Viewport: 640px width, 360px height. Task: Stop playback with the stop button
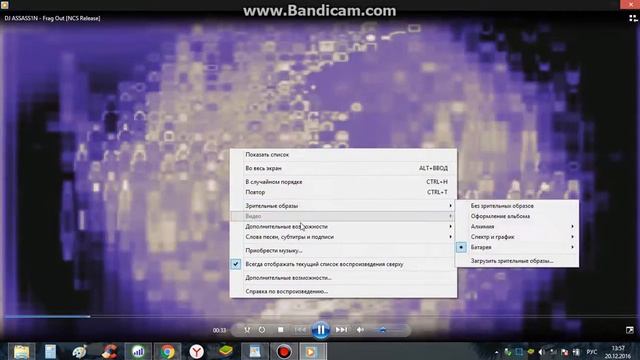[280, 329]
